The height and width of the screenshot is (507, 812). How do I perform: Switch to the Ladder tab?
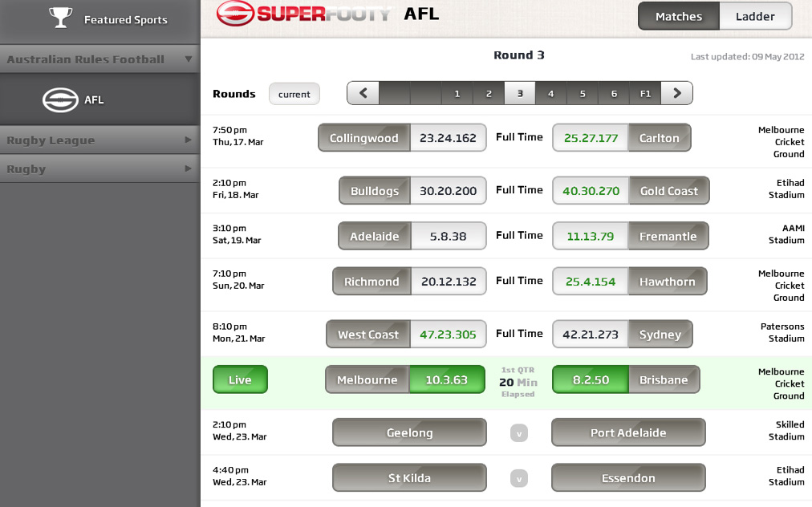click(755, 16)
